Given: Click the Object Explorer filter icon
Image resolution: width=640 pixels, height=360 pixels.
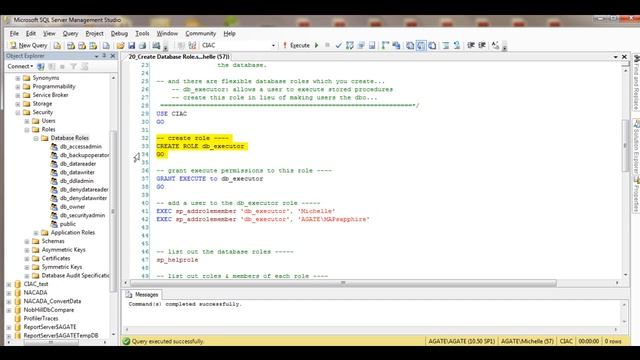Looking at the screenshot, I should click(73, 66).
